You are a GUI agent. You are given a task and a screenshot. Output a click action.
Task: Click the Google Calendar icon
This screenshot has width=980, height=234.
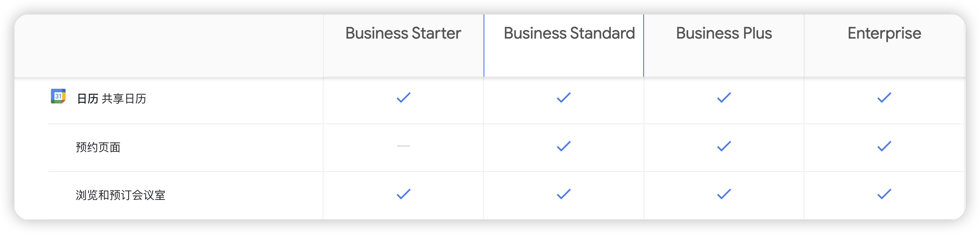[x=58, y=96]
